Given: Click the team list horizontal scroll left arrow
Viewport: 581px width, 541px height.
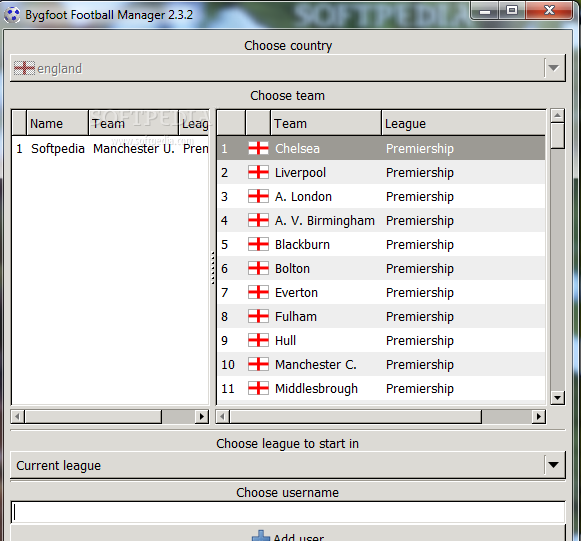Looking at the screenshot, I should [222, 416].
